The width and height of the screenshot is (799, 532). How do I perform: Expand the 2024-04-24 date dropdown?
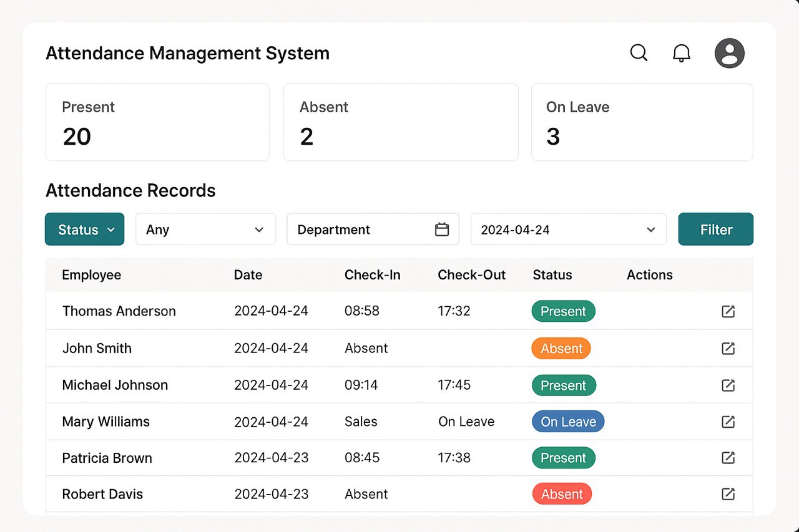tap(568, 229)
